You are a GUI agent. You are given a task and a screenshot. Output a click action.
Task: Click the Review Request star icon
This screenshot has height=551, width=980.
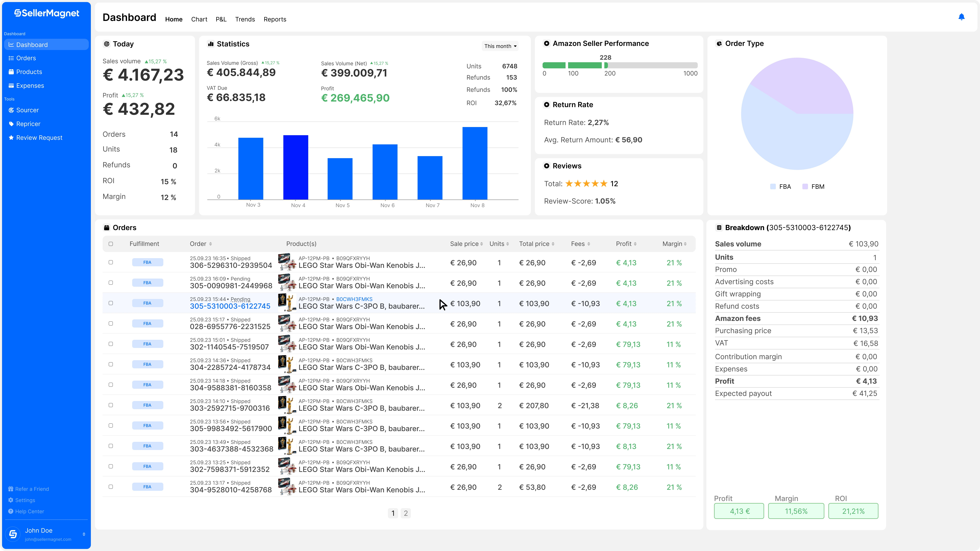pos(11,138)
